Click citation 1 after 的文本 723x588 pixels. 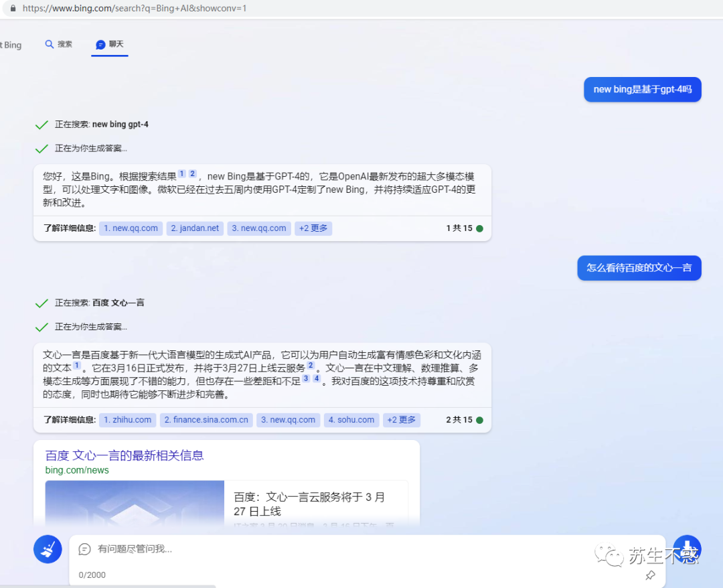[76, 365]
